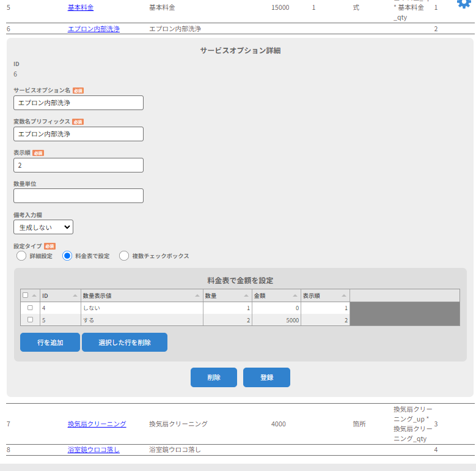This screenshot has height=471, width=476.
Task: Sort by 表示順 column arrow
Action: 344,295
